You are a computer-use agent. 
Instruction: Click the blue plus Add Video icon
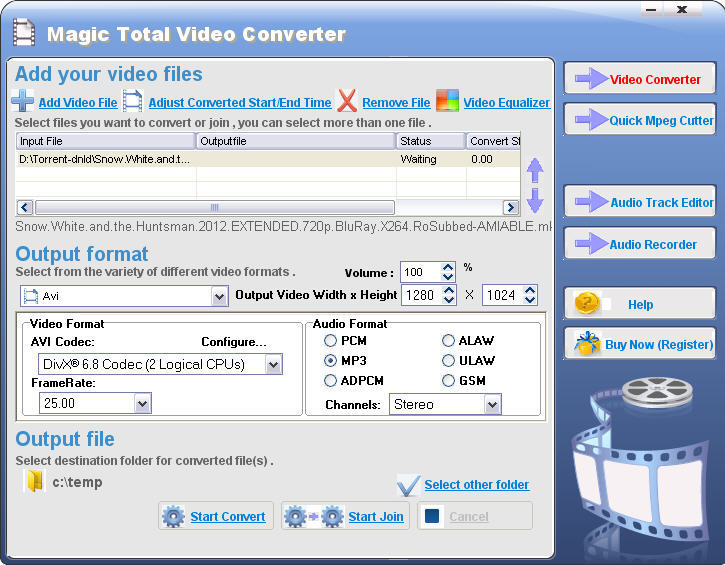(22, 100)
